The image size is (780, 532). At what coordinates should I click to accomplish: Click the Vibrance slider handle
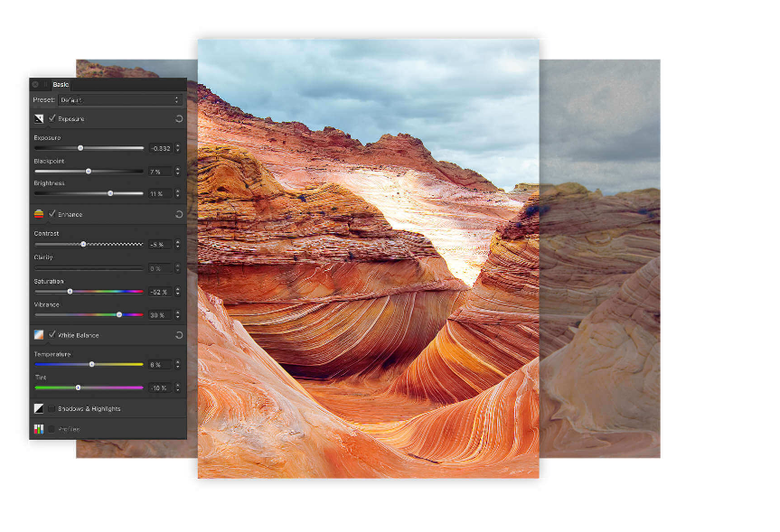click(119, 314)
